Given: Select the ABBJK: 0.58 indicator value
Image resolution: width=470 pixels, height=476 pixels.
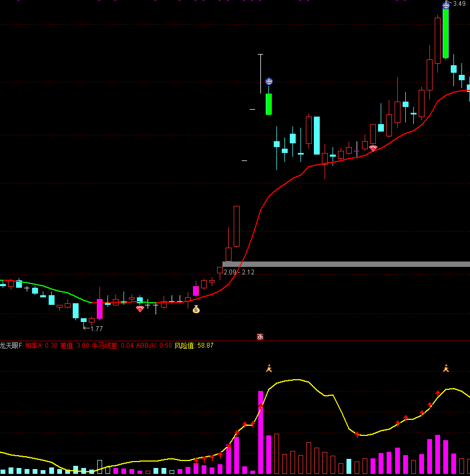Looking at the screenshot, I should pos(154,346).
